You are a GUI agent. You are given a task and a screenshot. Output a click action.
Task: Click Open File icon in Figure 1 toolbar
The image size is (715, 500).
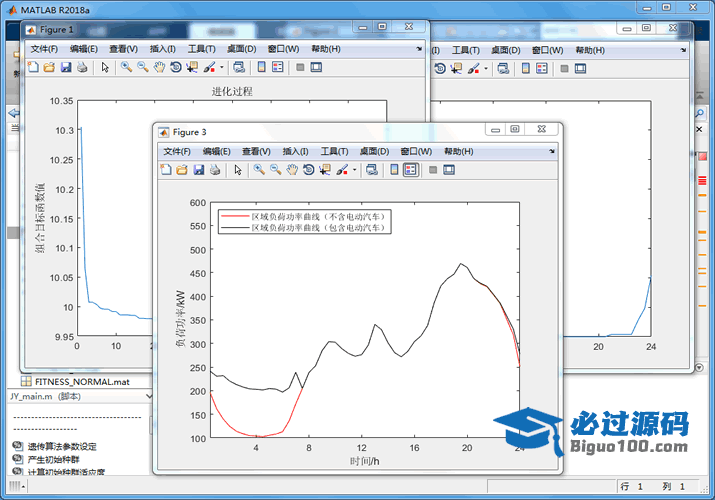(x=49, y=67)
